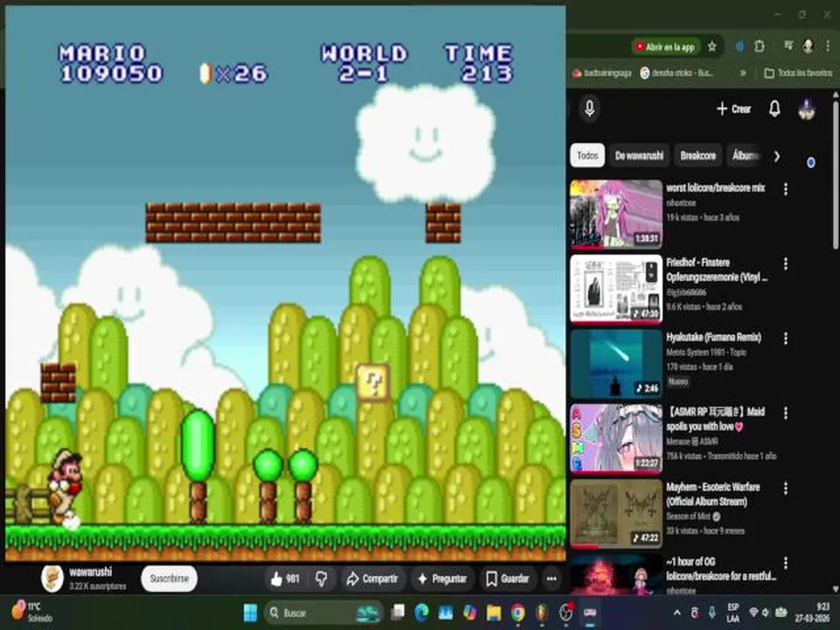
Task: Open clock showing 9:23 27-03-2026
Action: [813, 612]
